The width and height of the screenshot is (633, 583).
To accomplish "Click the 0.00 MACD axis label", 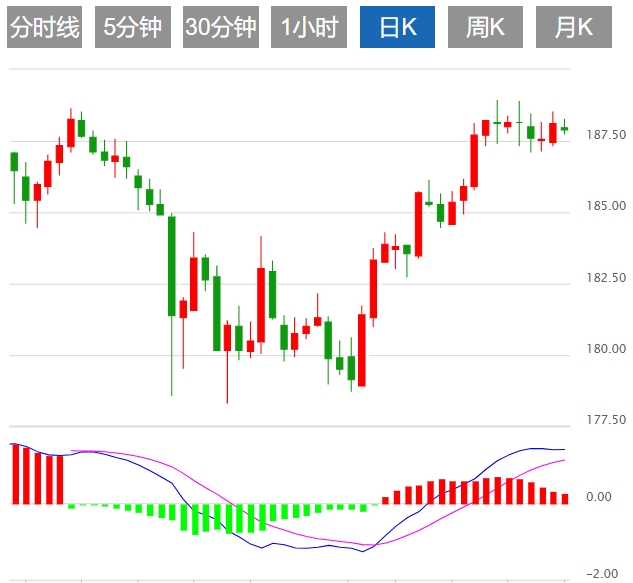I will tap(600, 497).
